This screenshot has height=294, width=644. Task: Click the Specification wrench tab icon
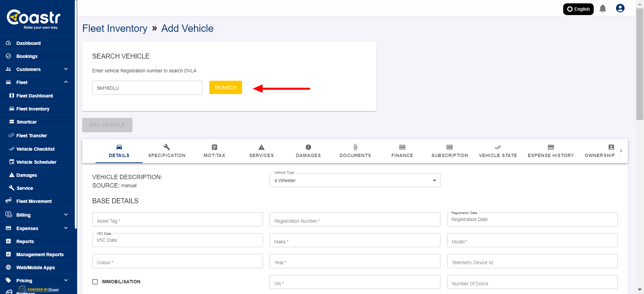click(x=167, y=147)
